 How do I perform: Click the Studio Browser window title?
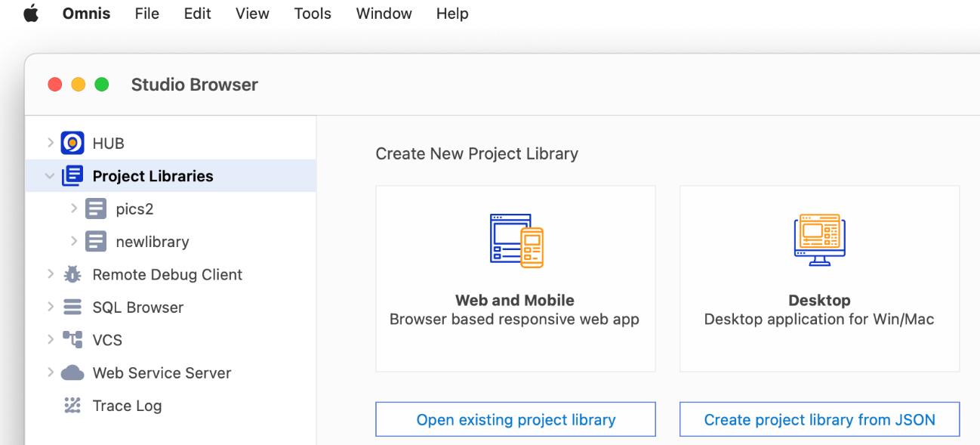point(195,85)
